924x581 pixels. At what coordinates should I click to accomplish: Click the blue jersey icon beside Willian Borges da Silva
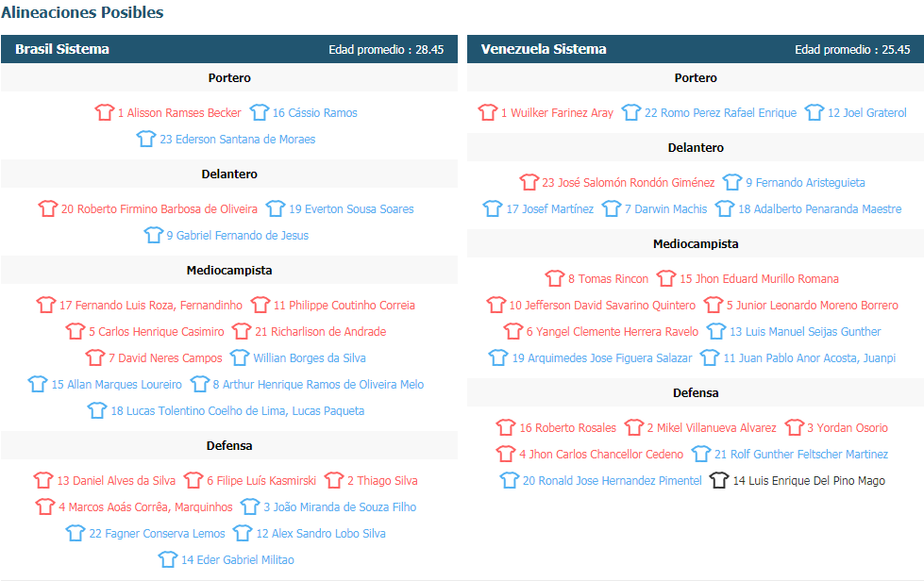(240, 357)
